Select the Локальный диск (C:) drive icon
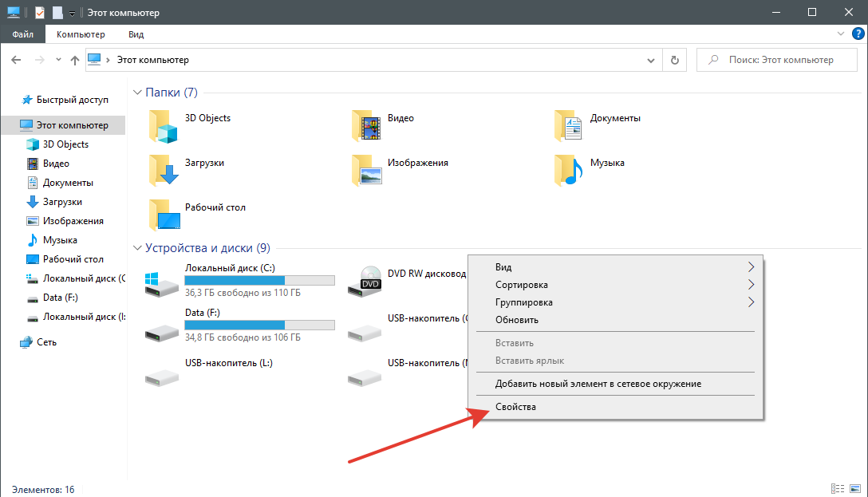The image size is (868, 497). tap(162, 285)
